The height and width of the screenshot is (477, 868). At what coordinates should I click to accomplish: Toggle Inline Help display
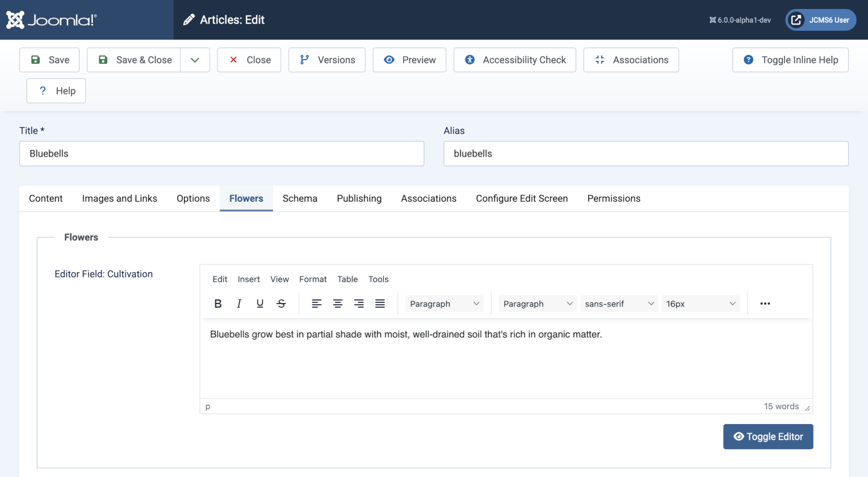[790, 60]
